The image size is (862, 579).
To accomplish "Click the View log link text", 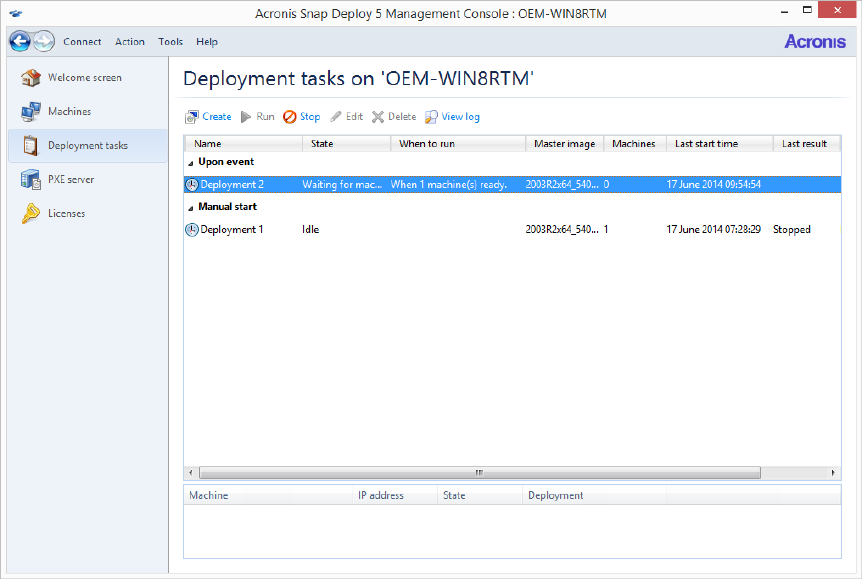I will (460, 117).
